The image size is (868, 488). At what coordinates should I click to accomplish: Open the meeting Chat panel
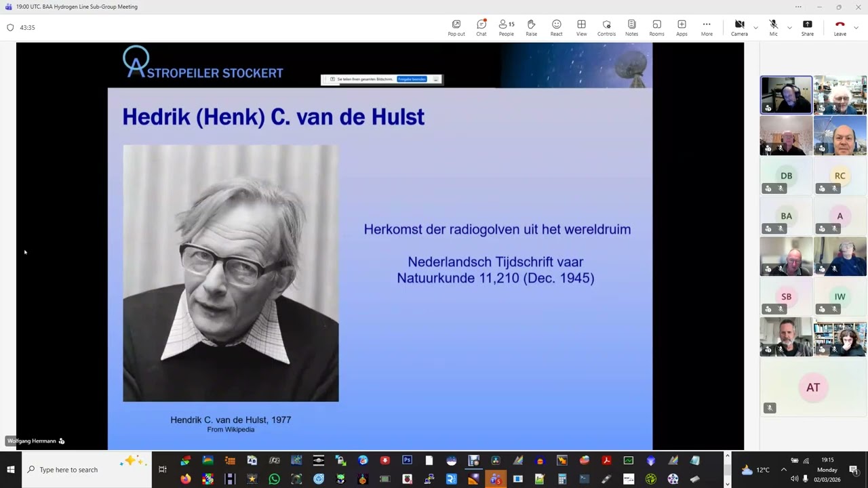(x=481, y=27)
